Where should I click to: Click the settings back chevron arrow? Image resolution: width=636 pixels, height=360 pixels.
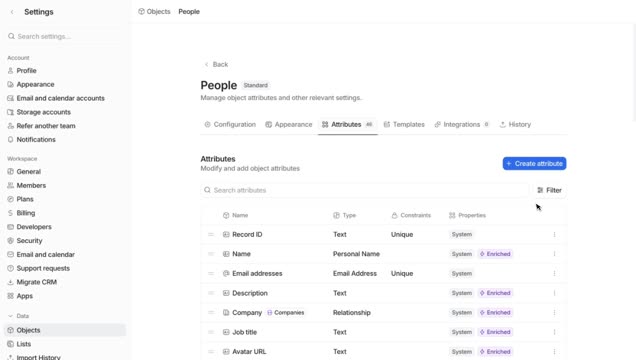tap(12, 12)
